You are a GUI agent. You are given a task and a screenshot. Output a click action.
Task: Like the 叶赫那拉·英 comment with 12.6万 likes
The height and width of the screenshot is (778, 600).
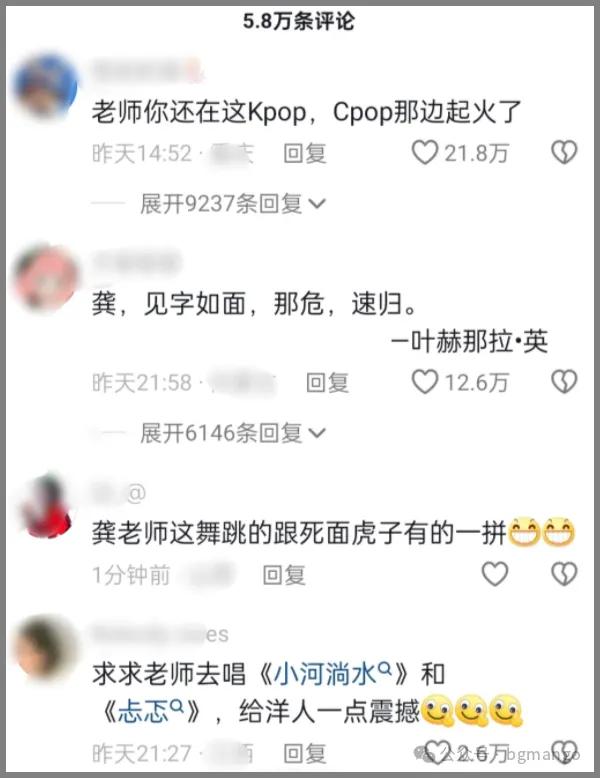click(x=425, y=382)
